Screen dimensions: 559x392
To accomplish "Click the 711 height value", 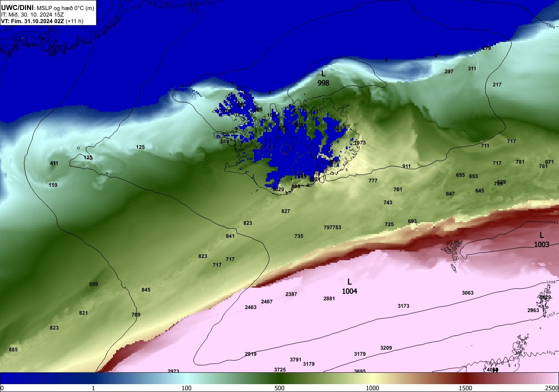I will (485, 146).
